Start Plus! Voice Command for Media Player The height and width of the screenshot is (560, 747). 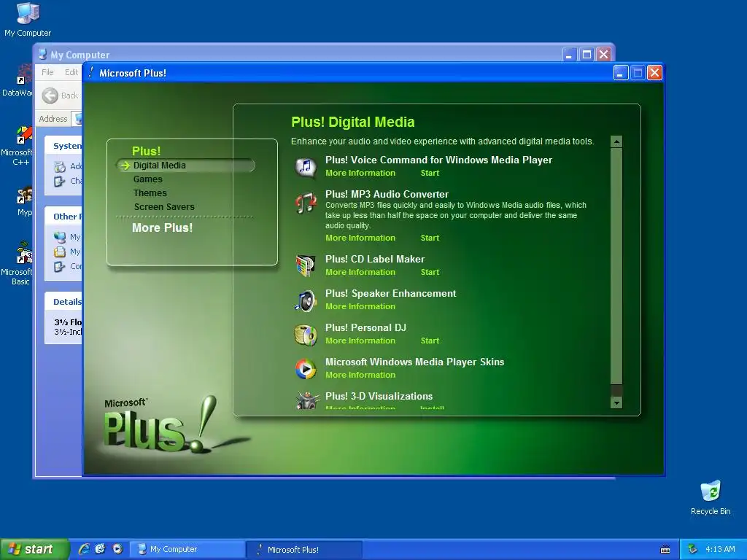coord(430,173)
